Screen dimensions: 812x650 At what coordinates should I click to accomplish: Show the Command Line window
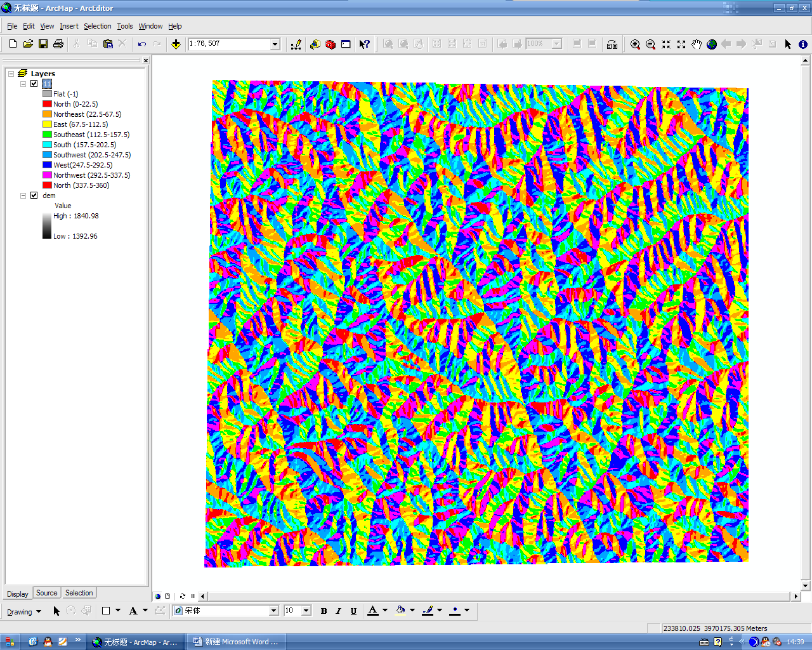[346, 44]
